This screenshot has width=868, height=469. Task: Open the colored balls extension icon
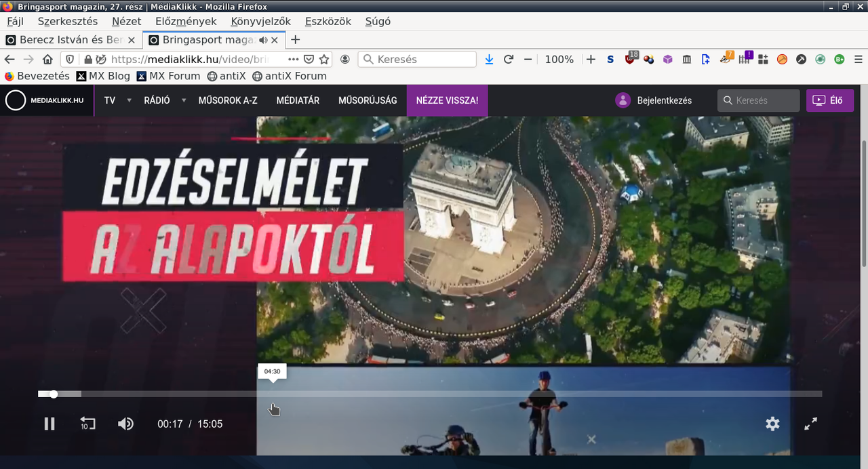(649, 59)
